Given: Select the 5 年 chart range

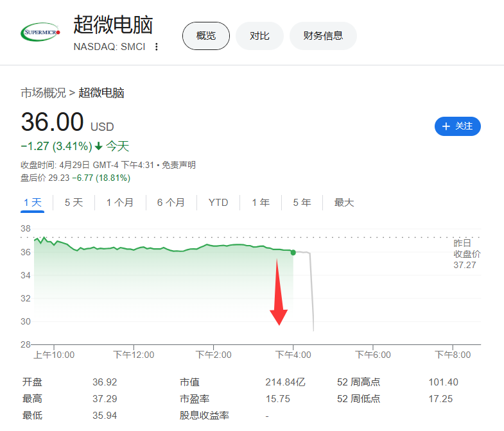Looking at the screenshot, I should (302, 203).
